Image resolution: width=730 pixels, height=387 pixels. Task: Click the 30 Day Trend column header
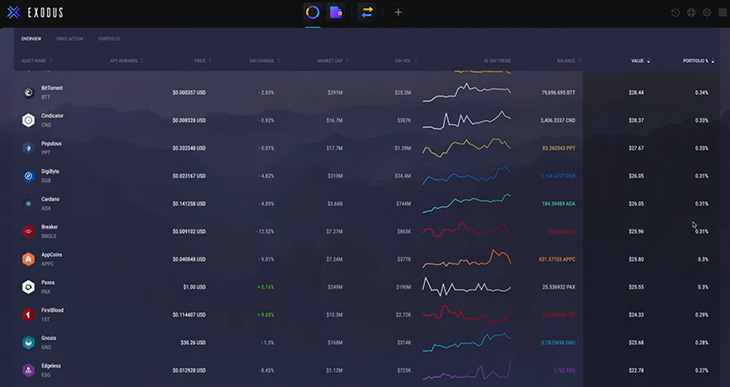497,61
